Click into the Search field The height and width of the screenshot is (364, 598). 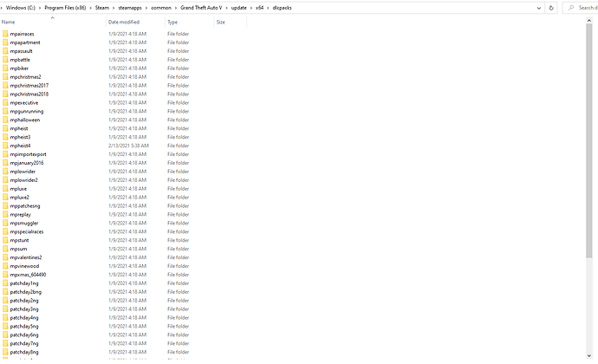(580, 8)
